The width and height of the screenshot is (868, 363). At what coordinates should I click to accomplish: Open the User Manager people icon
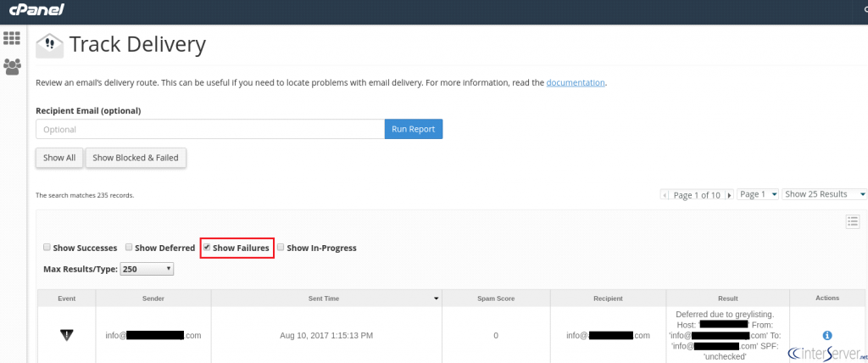pyautogui.click(x=12, y=65)
